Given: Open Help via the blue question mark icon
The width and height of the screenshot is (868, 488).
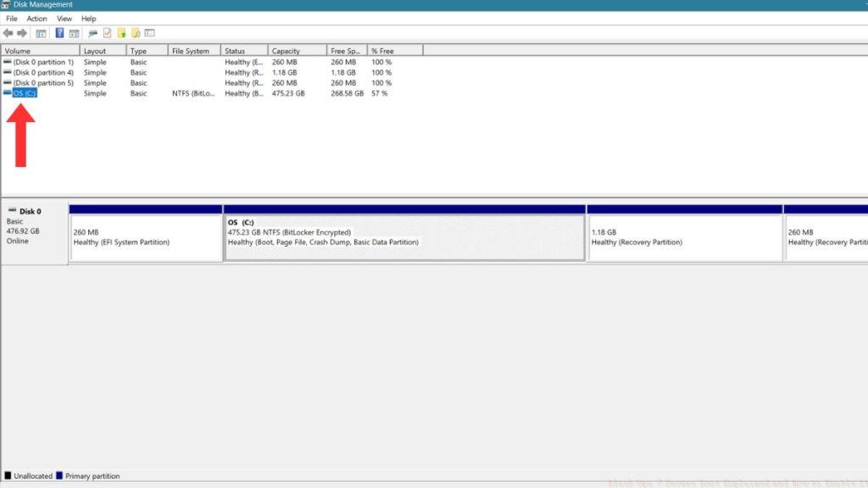Looking at the screenshot, I should [58, 32].
